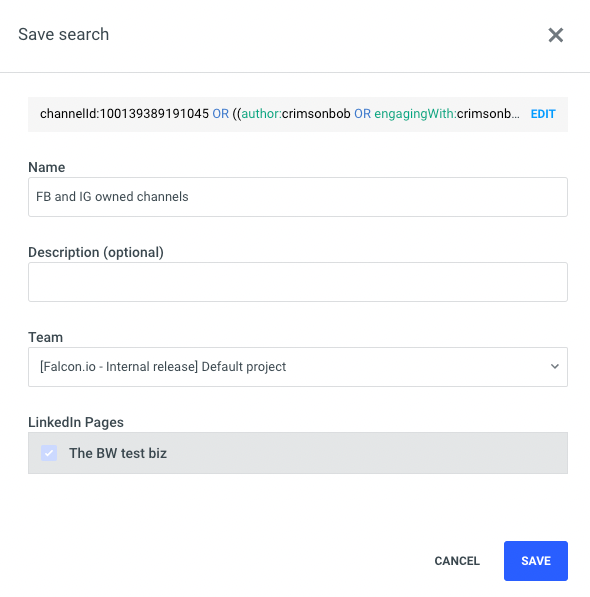This screenshot has height=597, width=590.
Task: Click the green author: token in the query
Action: coord(262,113)
